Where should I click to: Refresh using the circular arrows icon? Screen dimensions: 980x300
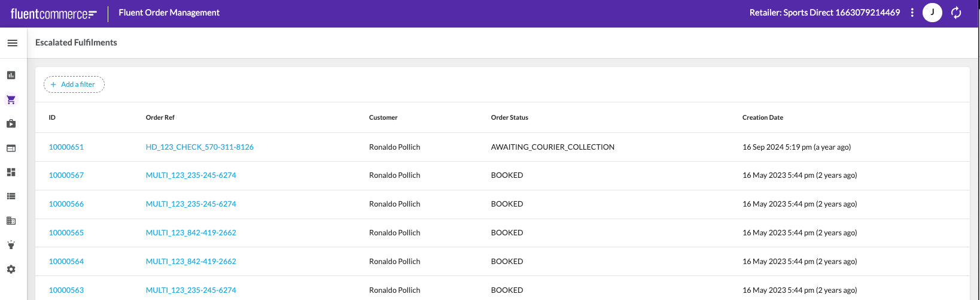pyautogui.click(x=956, y=13)
